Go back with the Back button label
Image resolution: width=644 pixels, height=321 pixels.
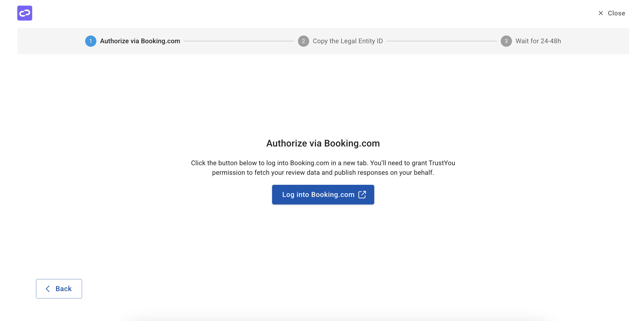[63, 289]
